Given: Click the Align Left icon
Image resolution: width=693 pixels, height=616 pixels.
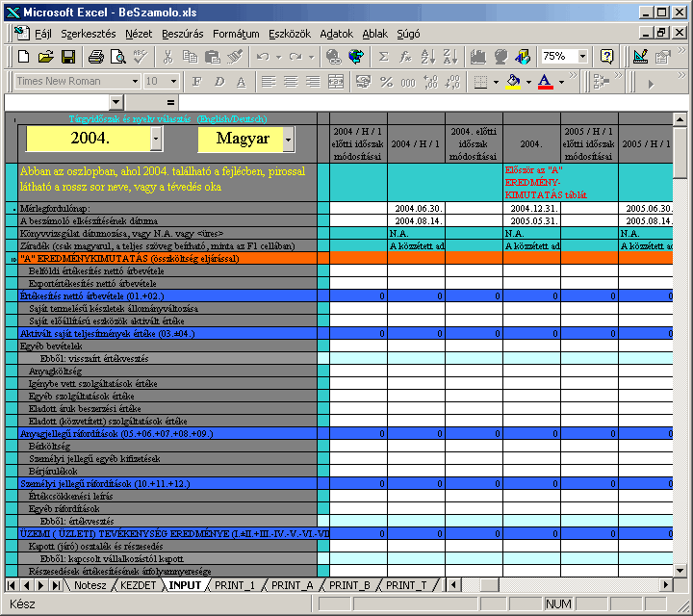Looking at the screenshot, I should pyautogui.click(x=269, y=82).
